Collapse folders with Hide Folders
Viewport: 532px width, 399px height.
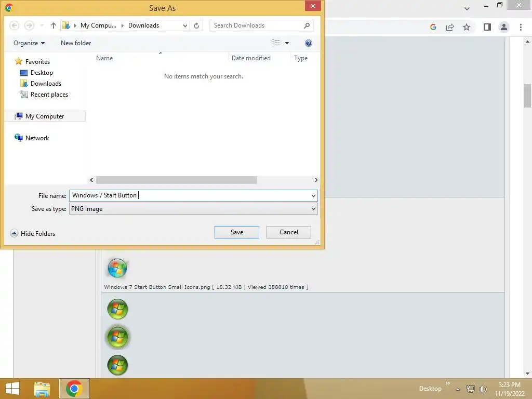(33, 233)
